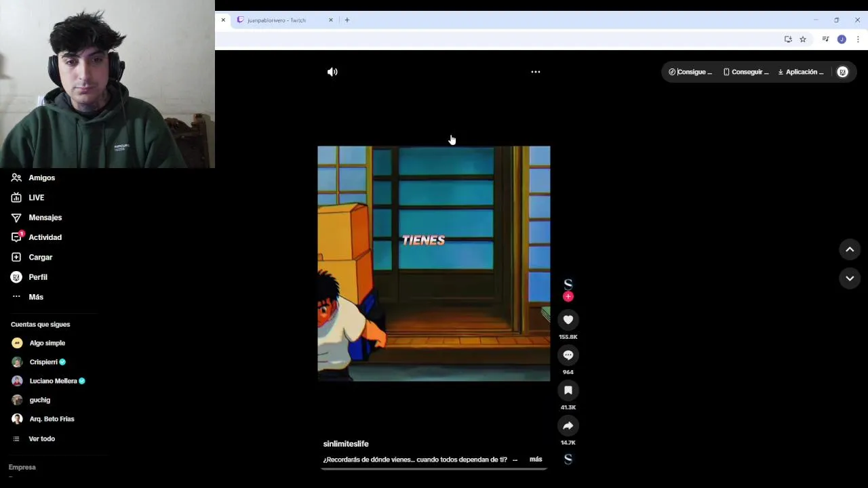This screenshot has width=868, height=488.
Task: Go to the next video with down chevron
Action: click(850, 279)
